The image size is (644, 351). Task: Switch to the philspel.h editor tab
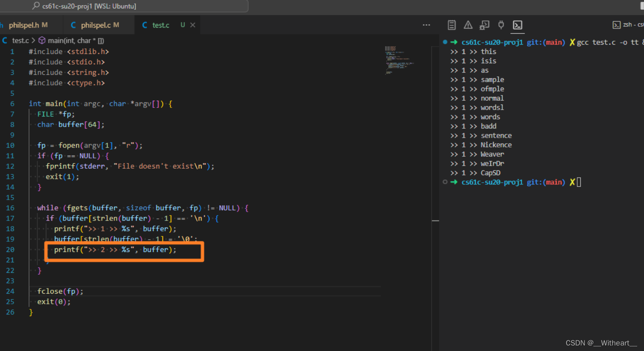[28, 25]
